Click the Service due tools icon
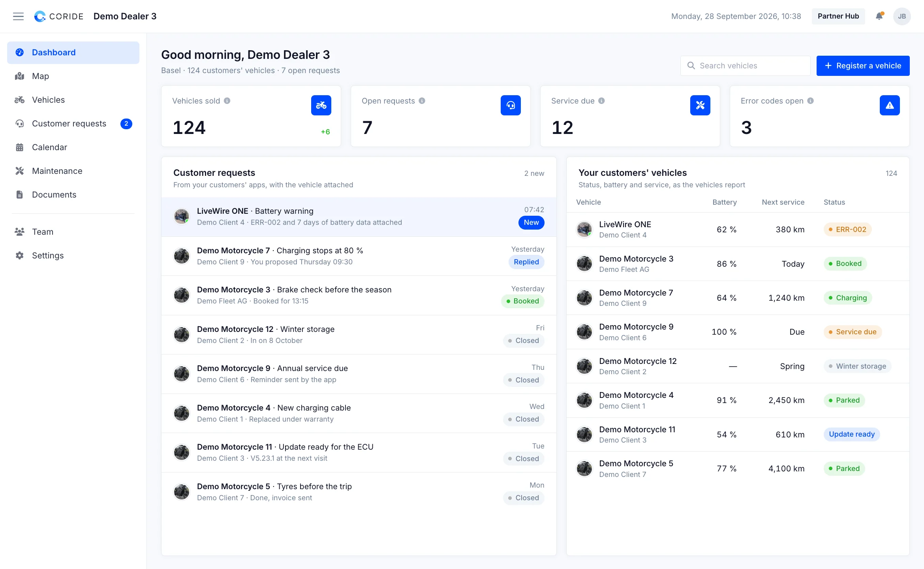The image size is (924, 569). [x=700, y=105]
